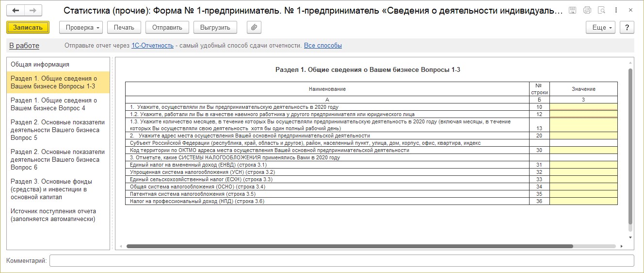Click scroll down arrow of report
The image size is (644, 273).
630,238
